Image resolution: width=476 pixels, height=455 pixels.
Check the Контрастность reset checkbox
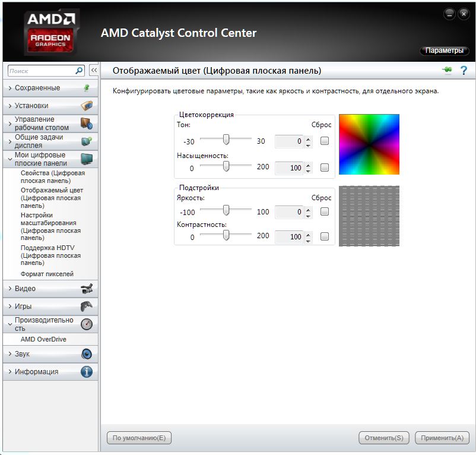[325, 236]
